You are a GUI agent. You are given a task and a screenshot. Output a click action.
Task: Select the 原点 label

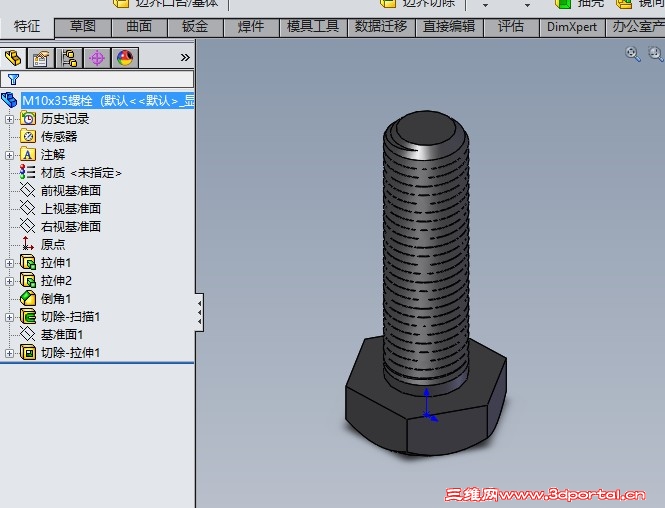point(53,244)
